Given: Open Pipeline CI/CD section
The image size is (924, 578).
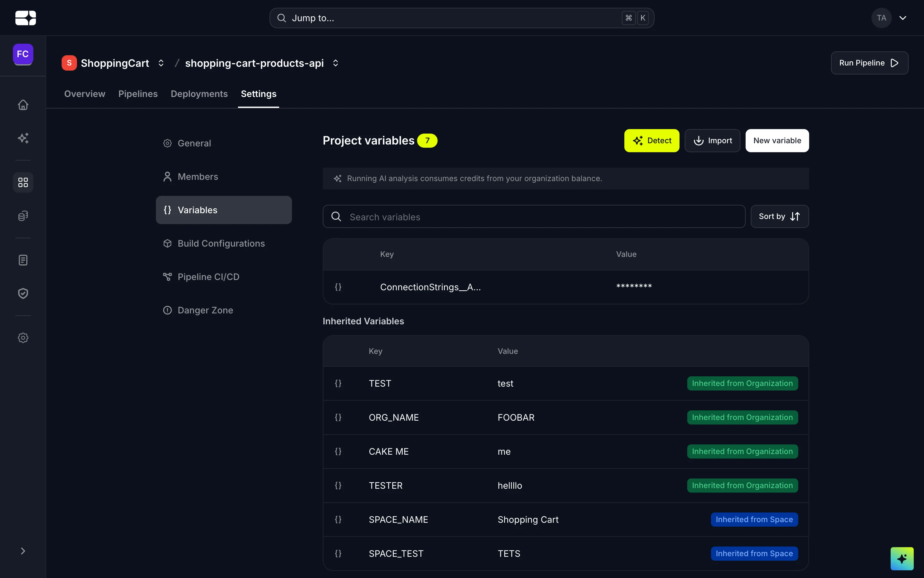Looking at the screenshot, I should click(224, 277).
